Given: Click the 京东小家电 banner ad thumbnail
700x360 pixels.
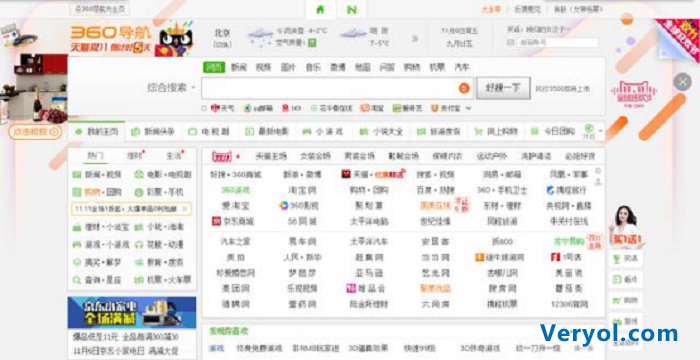Looking at the screenshot, I should (x=132, y=313).
